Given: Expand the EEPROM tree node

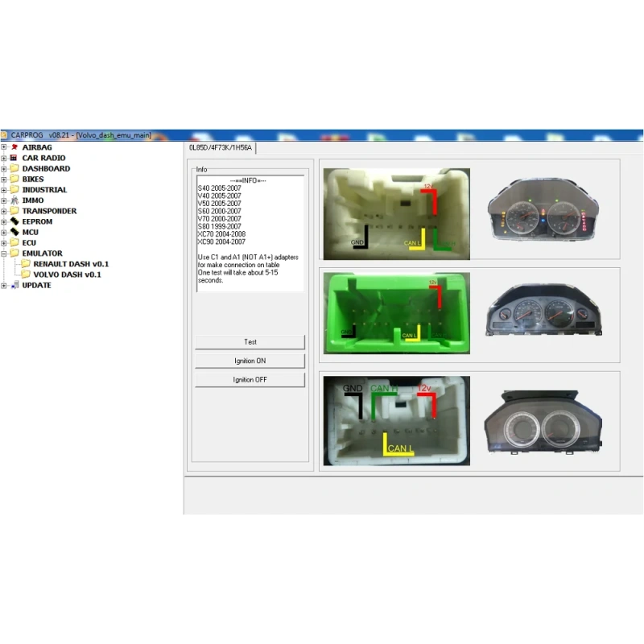Looking at the screenshot, I should click(4, 222).
